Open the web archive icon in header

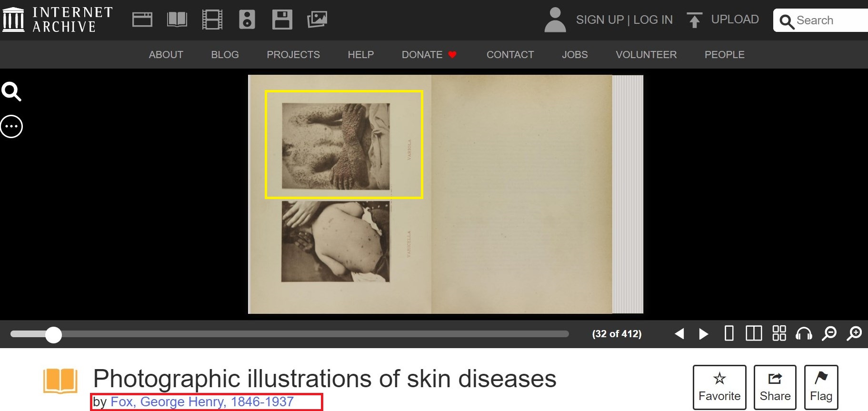click(142, 20)
